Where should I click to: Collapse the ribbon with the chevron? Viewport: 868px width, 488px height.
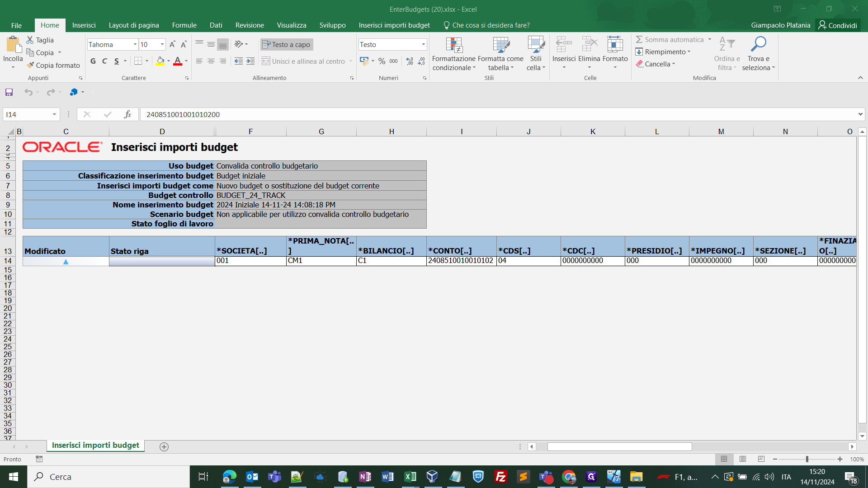(860, 78)
